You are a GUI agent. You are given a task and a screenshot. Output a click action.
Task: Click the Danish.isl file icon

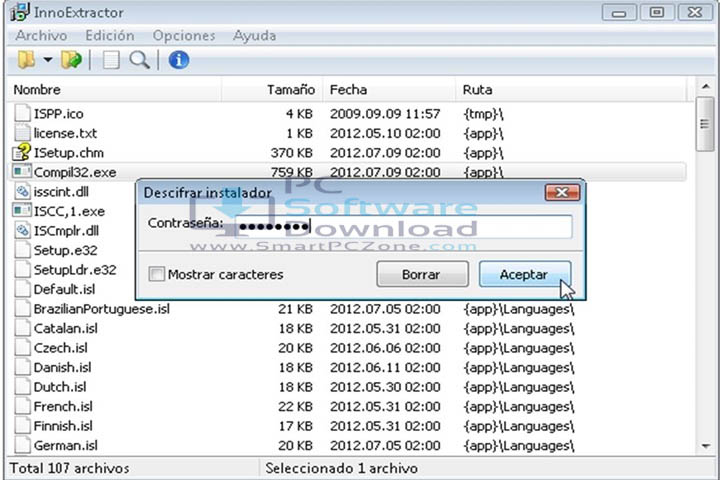(22, 367)
